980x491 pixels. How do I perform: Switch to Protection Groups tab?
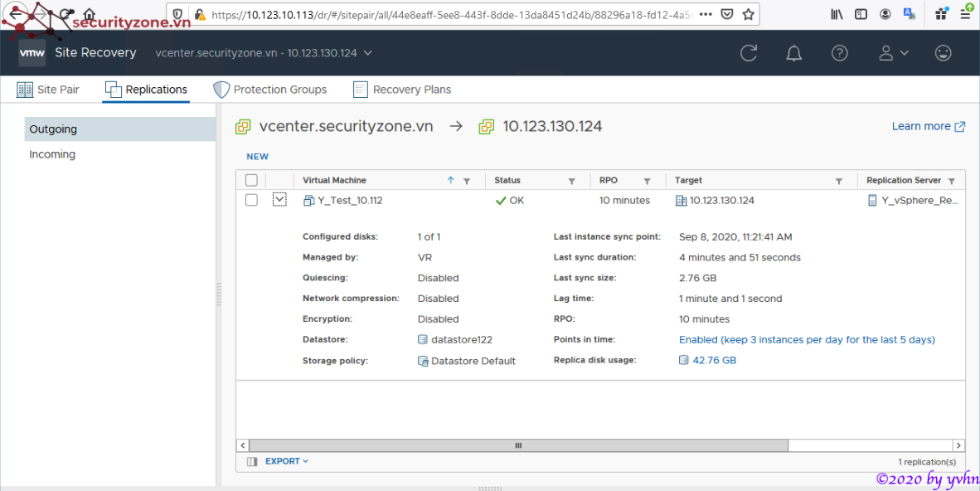point(269,90)
